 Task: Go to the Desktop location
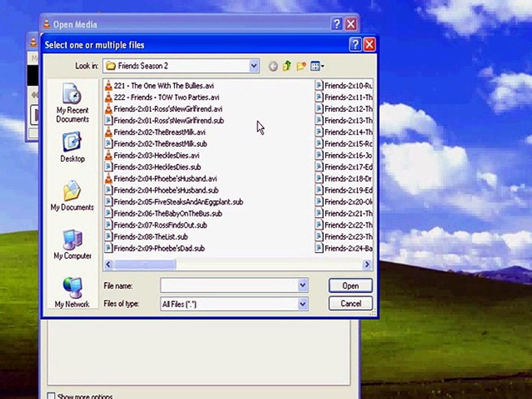click(72, 147)
